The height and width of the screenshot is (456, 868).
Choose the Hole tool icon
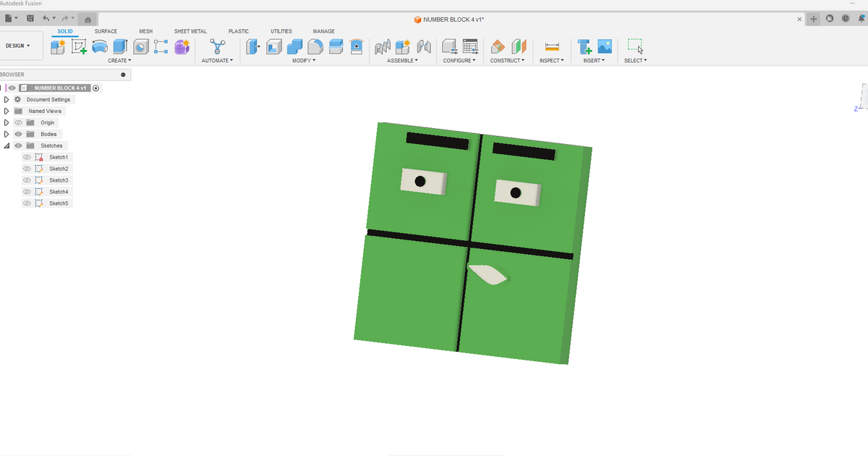pyautogui.click(x=140, y=47)
